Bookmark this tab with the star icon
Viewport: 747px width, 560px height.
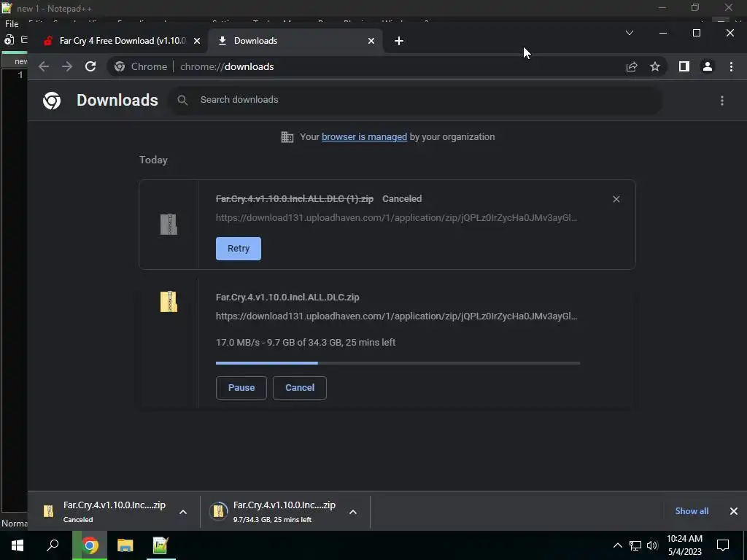[655, 66]
